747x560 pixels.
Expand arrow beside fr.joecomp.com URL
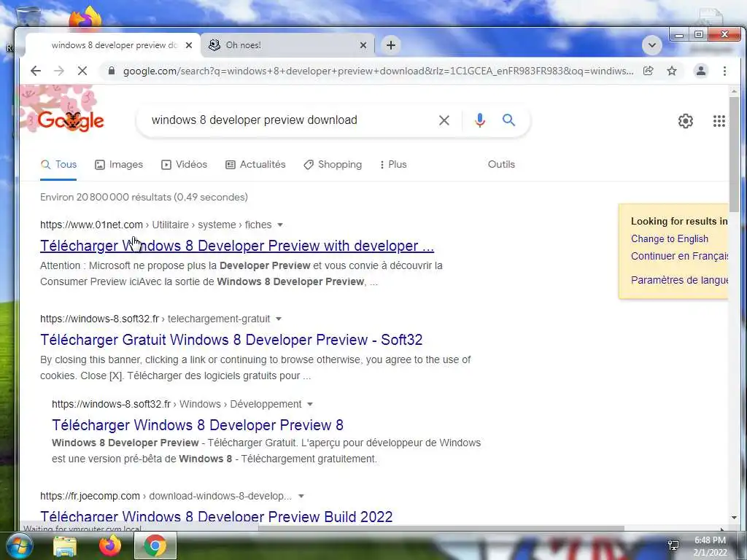[x=301, y=496]
